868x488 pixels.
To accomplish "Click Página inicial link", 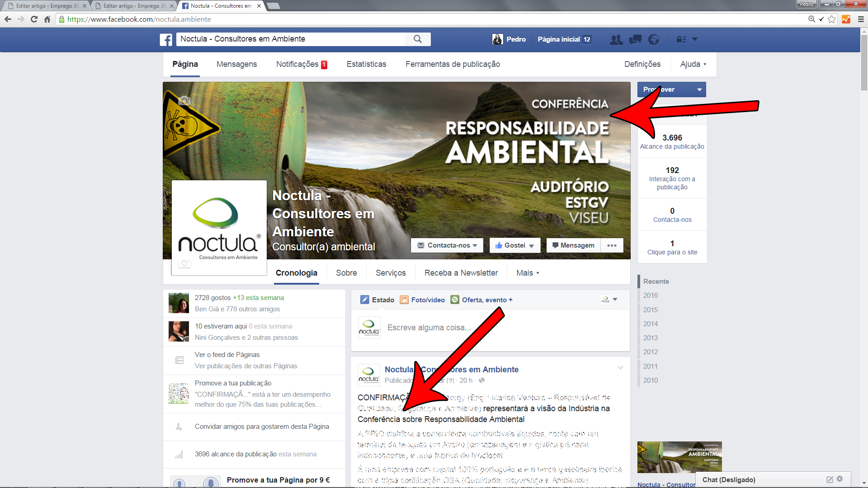I will [558, 39].
